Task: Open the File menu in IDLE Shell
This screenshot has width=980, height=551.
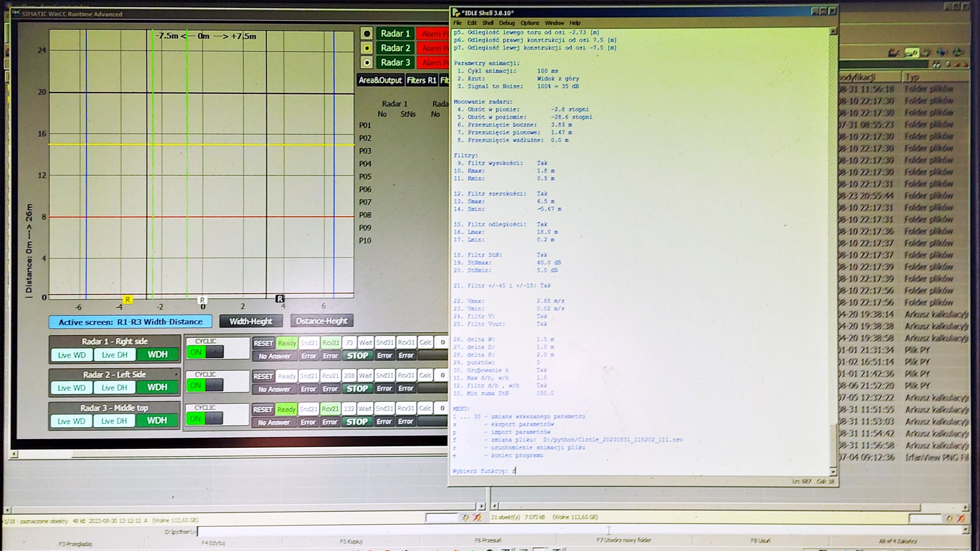Action: pos(457,23)
